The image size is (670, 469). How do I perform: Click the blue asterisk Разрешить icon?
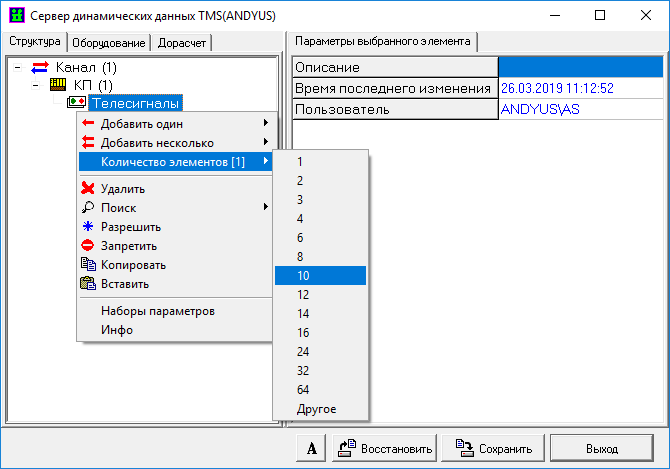(x=88, y=227)
